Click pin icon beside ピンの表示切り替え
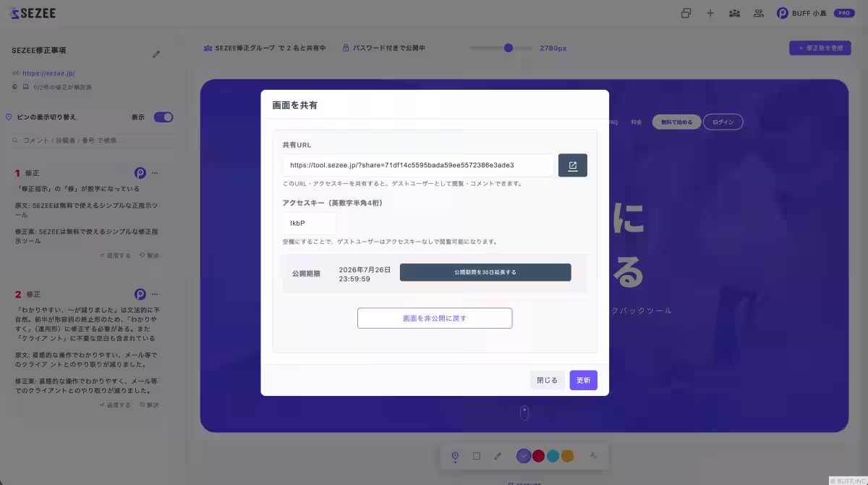Screen dimensions: 868x485 [x=9, y=117]
